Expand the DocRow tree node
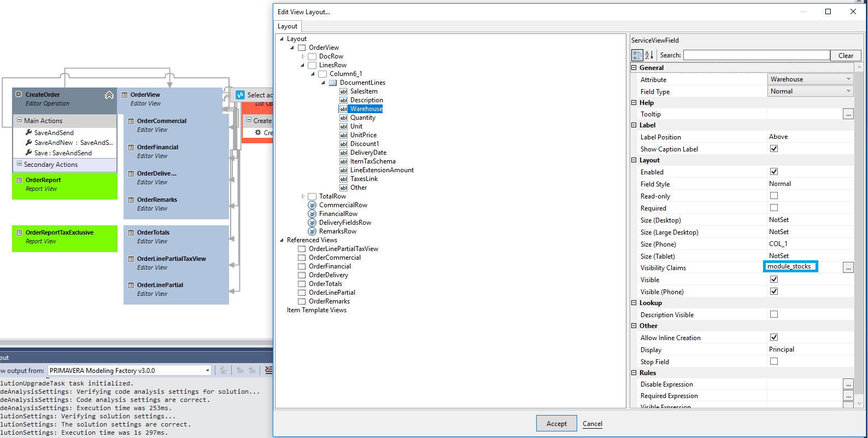Image resolution: width=868 pixels, height=438 pixels. tap(303, 56)
